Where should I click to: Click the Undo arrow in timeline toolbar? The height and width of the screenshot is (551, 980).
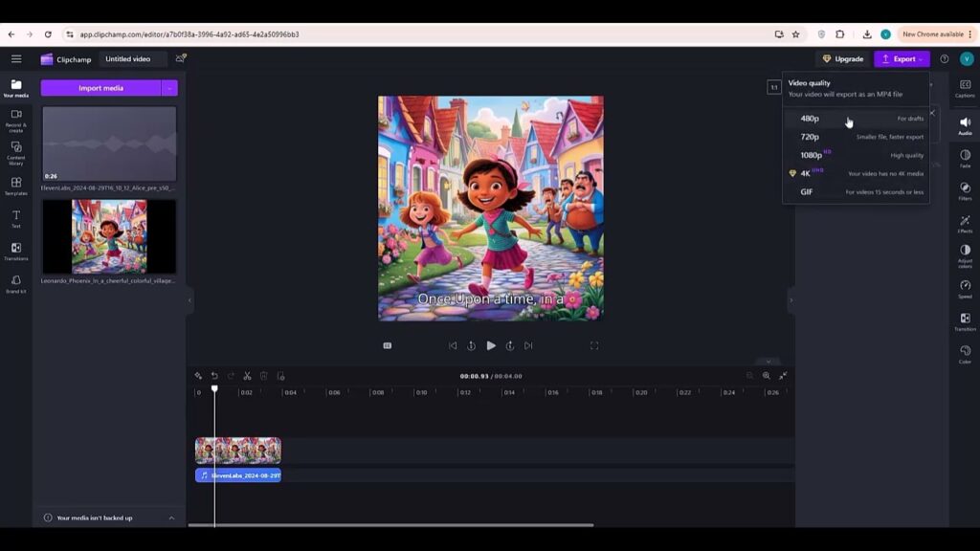tap(214, 376)
